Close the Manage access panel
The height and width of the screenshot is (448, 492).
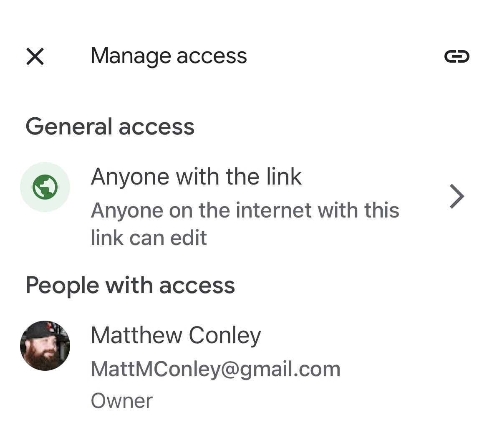(x=35, y=56)
